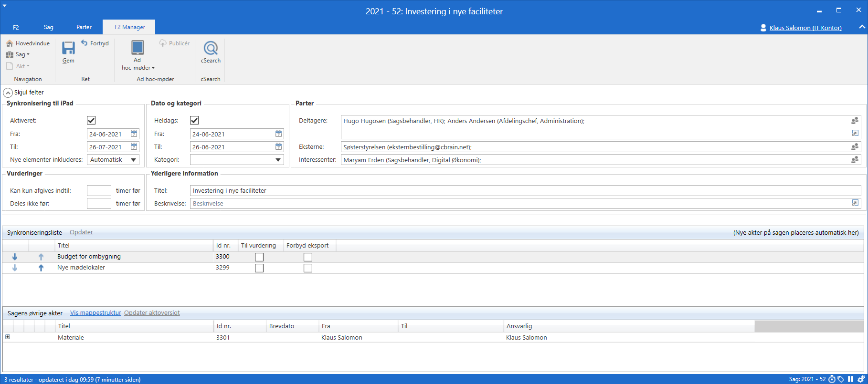This screenshot has height=384, width=868.
Task: Click the Id nr. 3301 cell
Action: point(223,337)
